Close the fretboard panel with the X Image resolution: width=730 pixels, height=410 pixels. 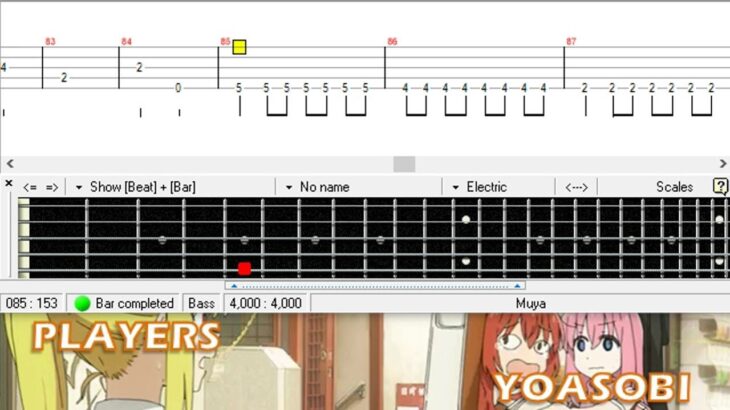click(x=9, y=183)
